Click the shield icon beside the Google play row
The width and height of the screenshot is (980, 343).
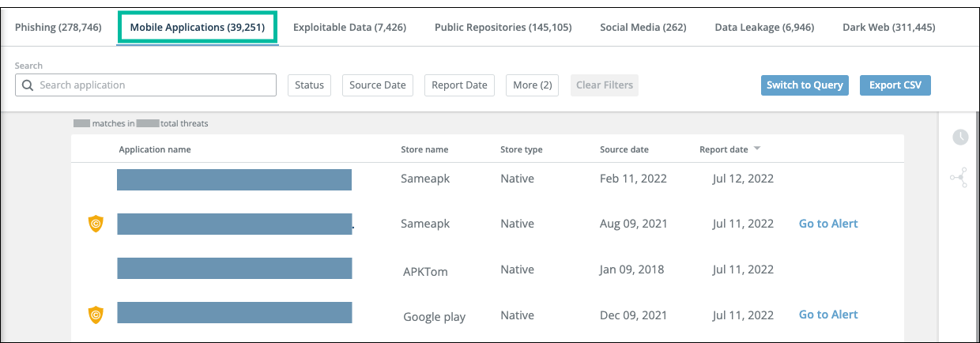tap(96, 315)
